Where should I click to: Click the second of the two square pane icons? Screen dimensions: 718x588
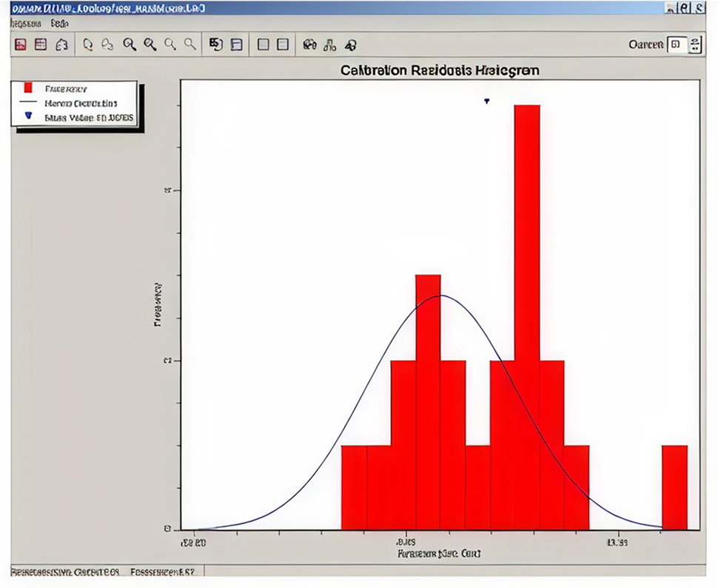(282, 44)
